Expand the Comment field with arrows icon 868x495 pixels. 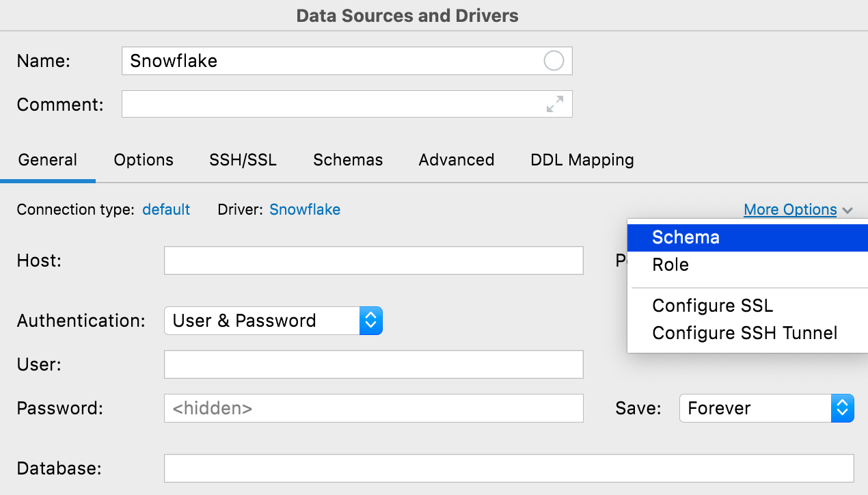coord(555,104)
